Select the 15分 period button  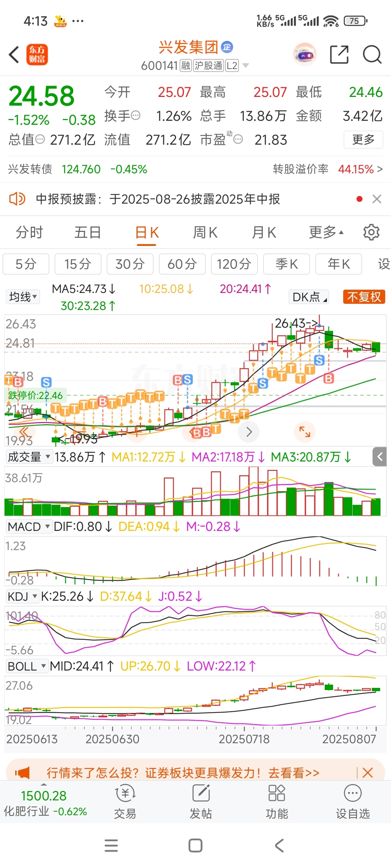(x=78, y=264)
